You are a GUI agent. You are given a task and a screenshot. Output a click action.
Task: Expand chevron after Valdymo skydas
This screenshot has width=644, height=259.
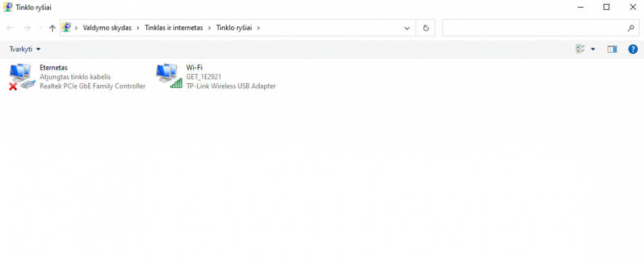[138, 28]
